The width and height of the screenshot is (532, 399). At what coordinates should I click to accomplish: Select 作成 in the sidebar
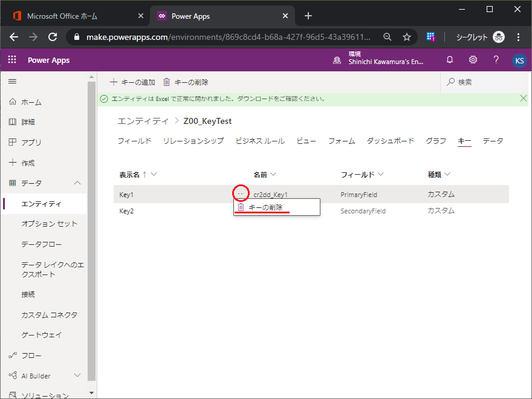coord(28,163)
